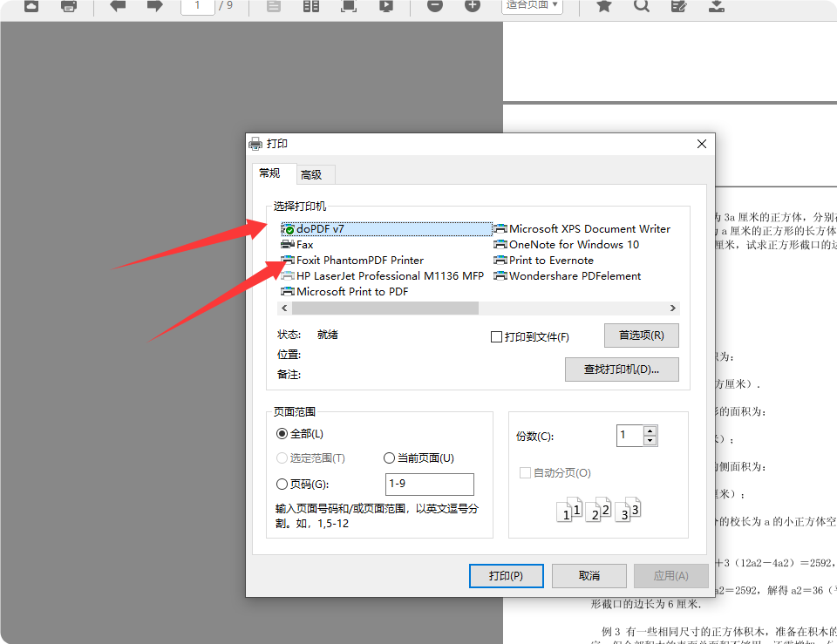Viewport: 837px width, 644px height.
Task: Zoom in with the plus icon
Action: 473,8
